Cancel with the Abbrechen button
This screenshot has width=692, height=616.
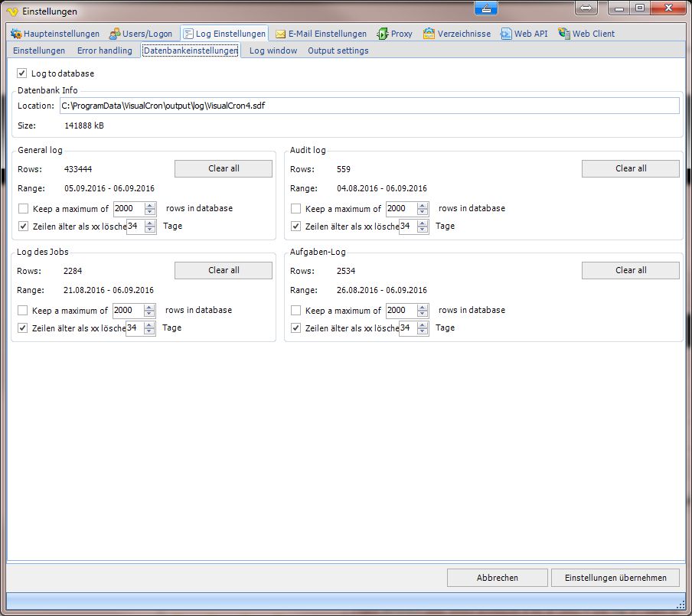(497, 578)
